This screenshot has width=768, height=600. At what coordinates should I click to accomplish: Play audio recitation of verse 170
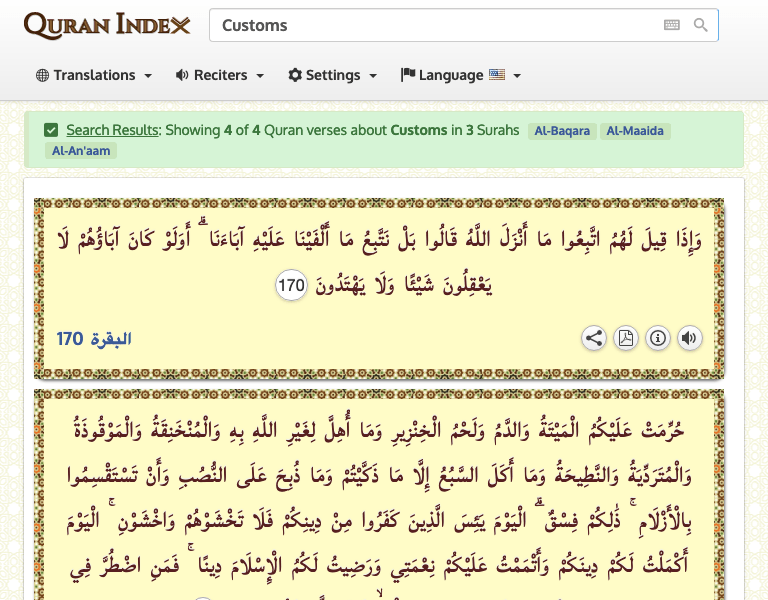coord(689,338)
